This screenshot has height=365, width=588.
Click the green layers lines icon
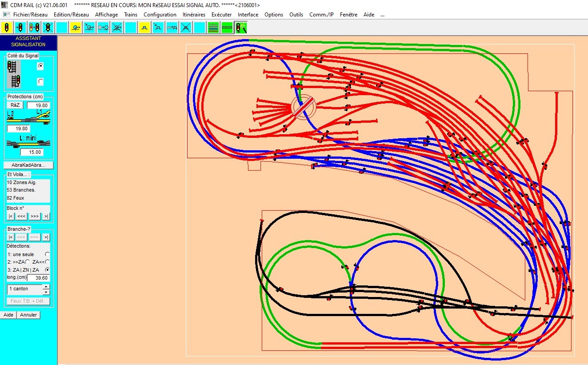[213, 28]
